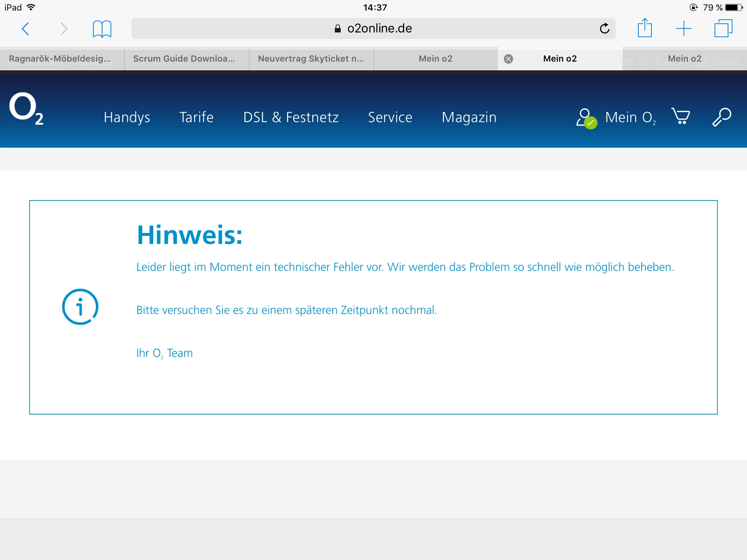Switch to Scrum Guide Download tab
This screenshot has height=560, width=747.
click(184, 59)
